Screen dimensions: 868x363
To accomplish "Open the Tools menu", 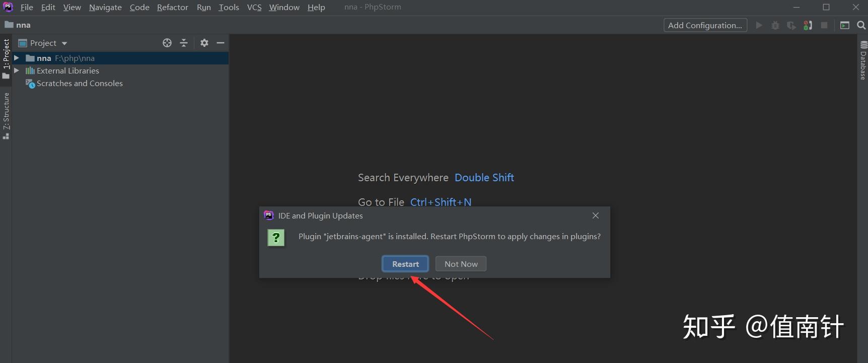I will 229,8.
